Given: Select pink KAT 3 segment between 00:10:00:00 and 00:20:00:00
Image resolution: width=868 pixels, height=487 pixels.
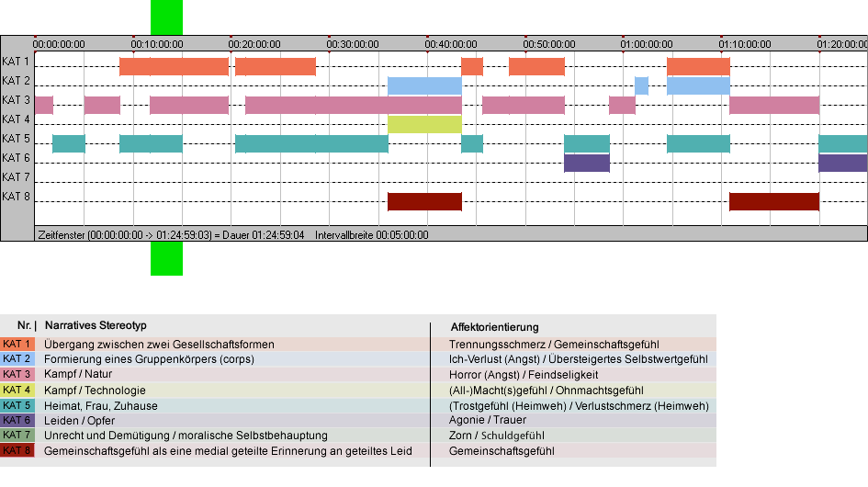Looking at the screenshot, I should click(x=189, y=106).
